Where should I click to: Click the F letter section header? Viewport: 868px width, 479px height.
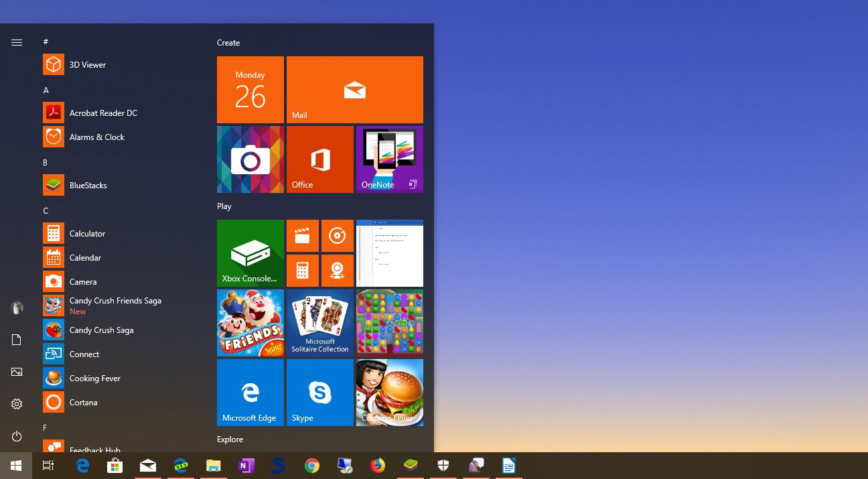45,427
